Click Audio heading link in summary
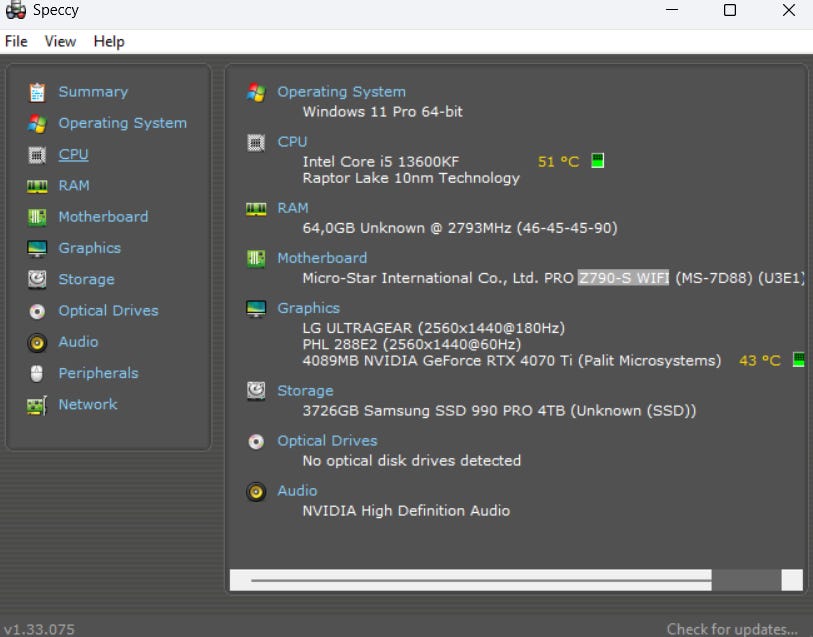The image size is (813, 637). (297, 491)
